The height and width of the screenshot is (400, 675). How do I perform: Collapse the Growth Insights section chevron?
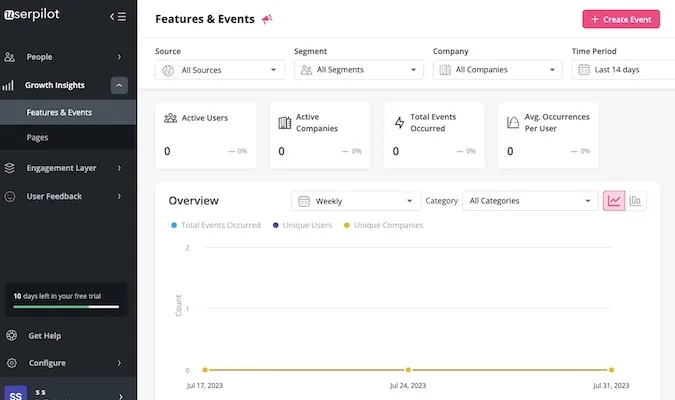119,85
